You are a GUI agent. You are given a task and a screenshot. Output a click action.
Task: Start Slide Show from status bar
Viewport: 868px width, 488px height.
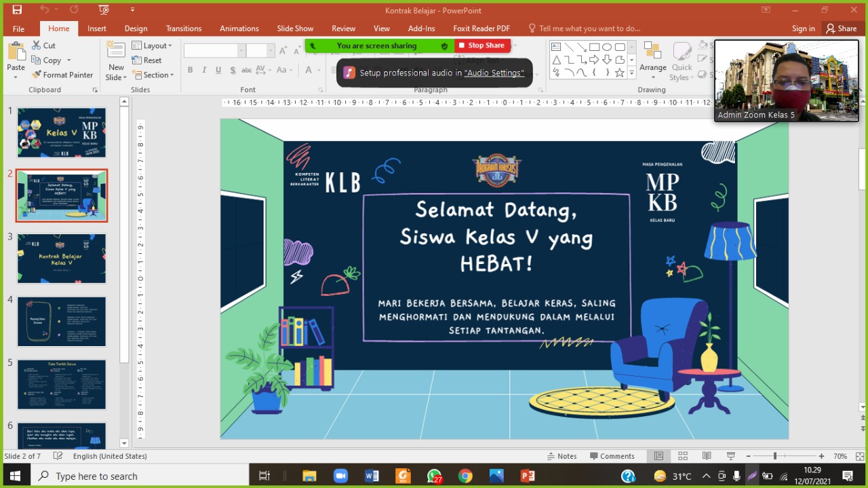pyautogui.click(x=731, y=456)
